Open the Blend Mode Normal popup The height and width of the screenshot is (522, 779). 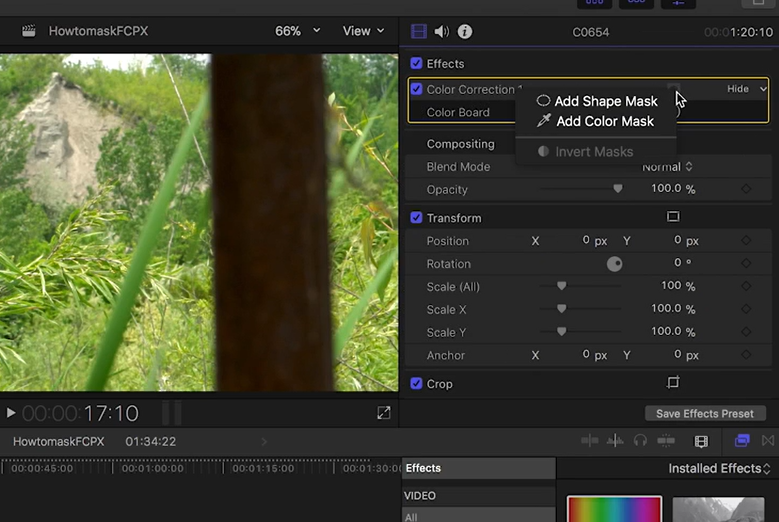(x=667, y=167)
